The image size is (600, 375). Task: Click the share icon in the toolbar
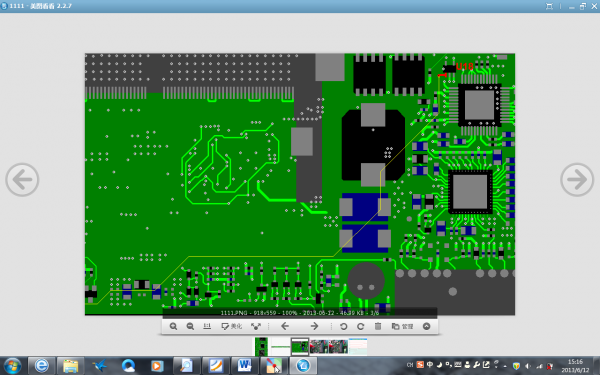tap(256, 326)
